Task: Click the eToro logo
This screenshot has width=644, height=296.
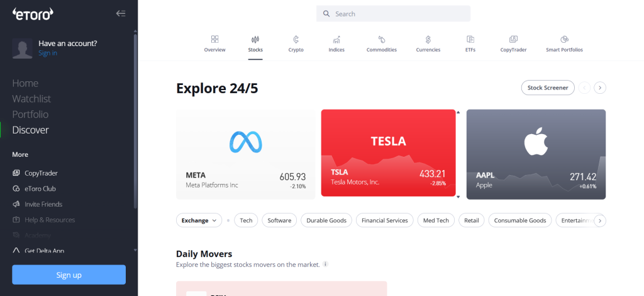Action: [33, 14]
